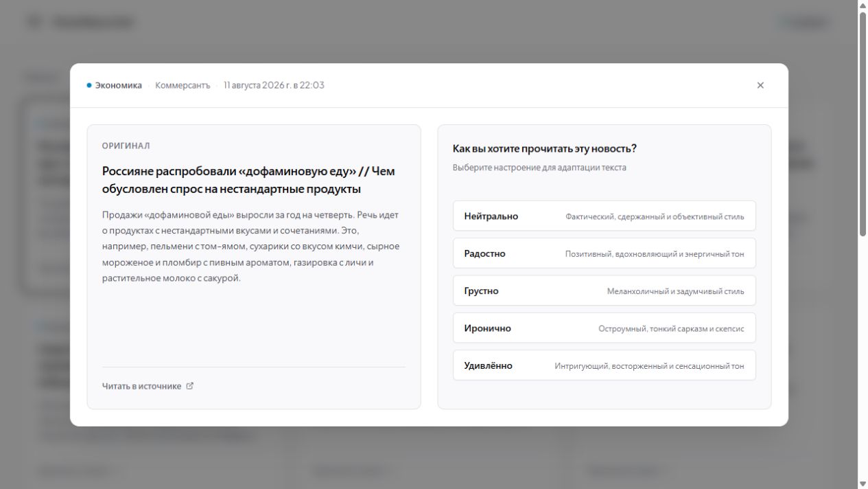Viewport: 868px width, 489px height.
Task: Click the "Экономика" category label
Action: pyautogui.click(x=118, y=86)
